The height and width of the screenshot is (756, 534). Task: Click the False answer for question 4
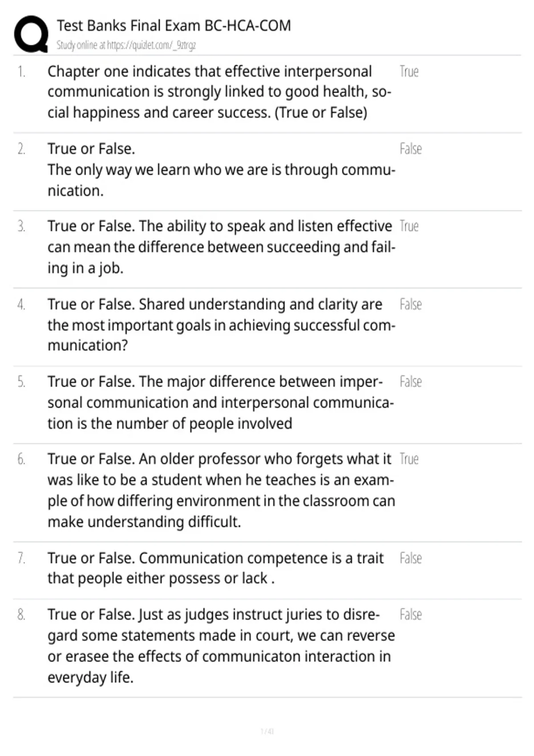410,304
